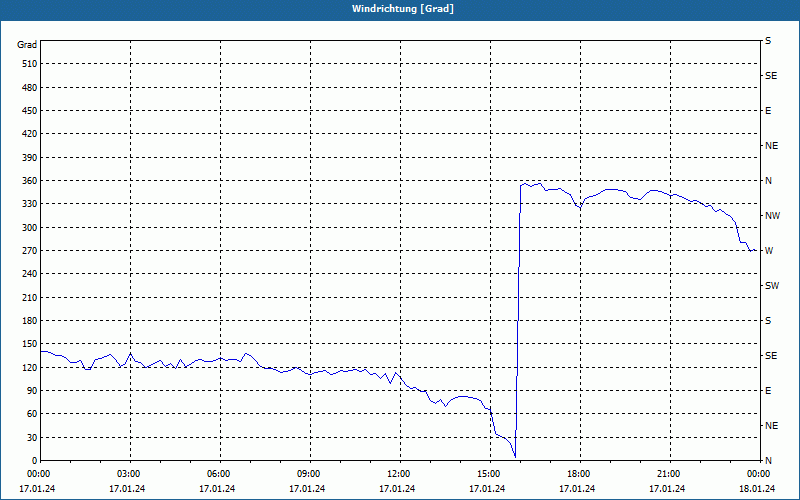The width and height of the screenshot is (800, 500).
Task: Click the 180 degree axis label
Action: (30, 321)
